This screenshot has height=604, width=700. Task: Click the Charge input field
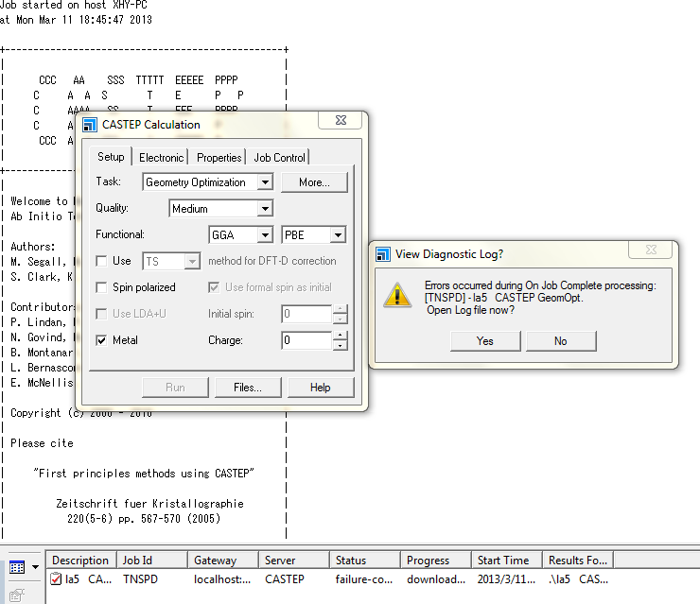pos(306,340)
